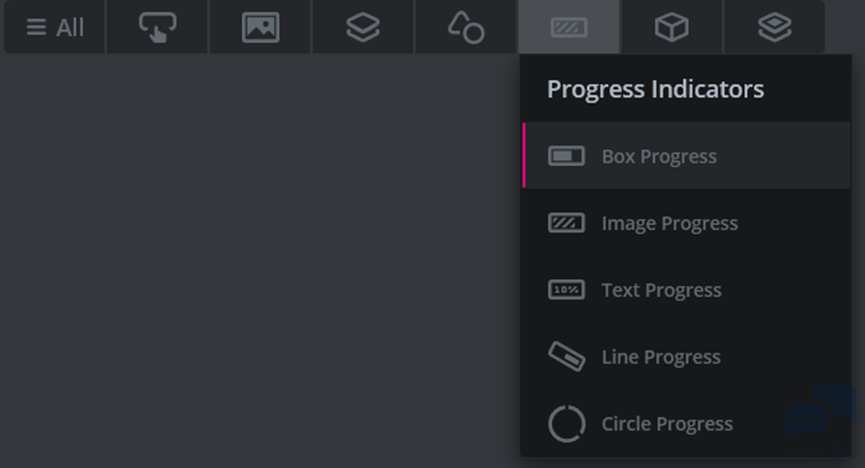Choose Image Progress from the list
865x468 pixels.
686,223
